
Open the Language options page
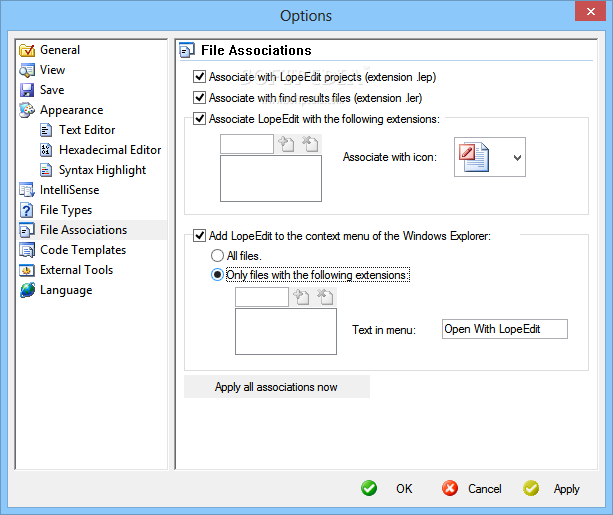(66, 290)
